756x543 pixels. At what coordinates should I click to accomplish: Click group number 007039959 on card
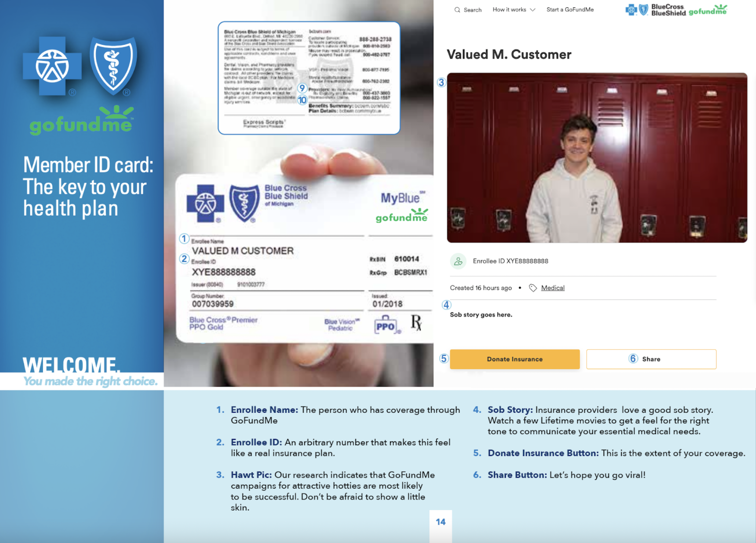point(213,304)
